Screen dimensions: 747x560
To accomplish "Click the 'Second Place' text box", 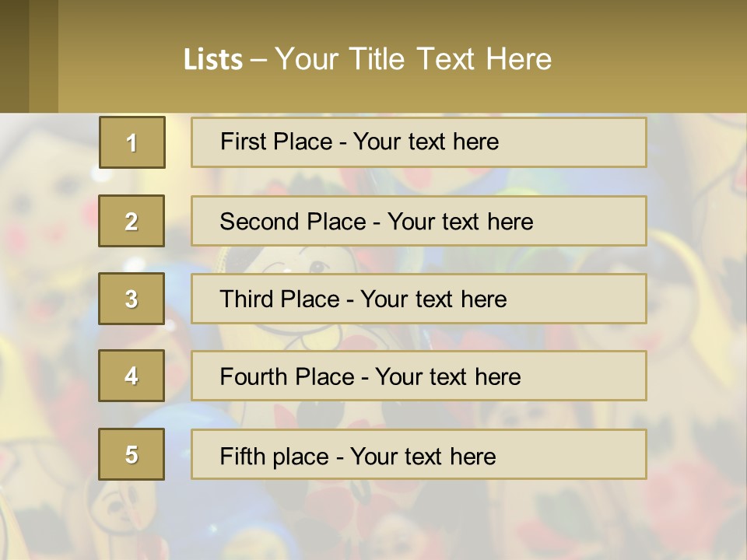I will pyautogui.click(x=419, y=221).
